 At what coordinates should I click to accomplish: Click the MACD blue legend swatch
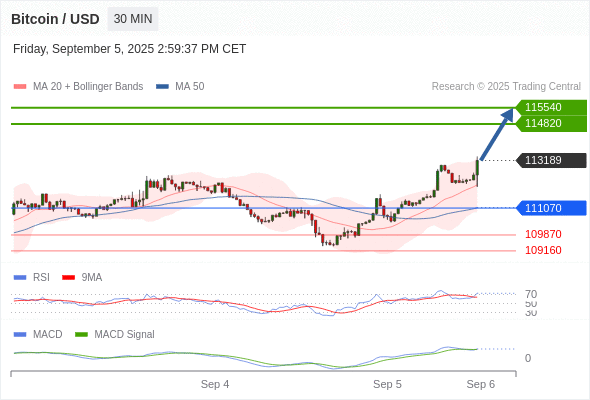(x=20, y=335)
